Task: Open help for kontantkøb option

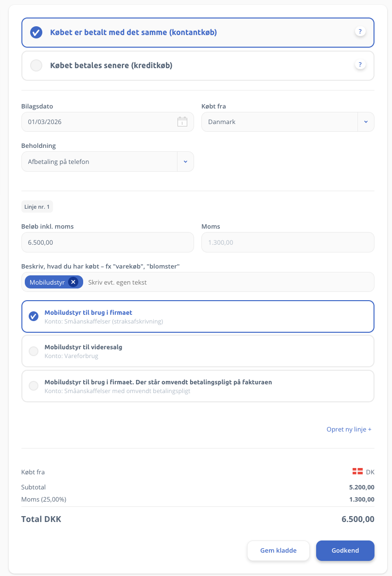Action: pyautogui.click(x=360, y=32)
